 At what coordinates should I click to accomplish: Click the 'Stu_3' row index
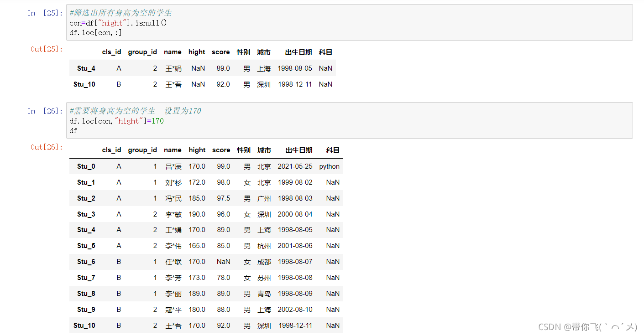[86, 214]
